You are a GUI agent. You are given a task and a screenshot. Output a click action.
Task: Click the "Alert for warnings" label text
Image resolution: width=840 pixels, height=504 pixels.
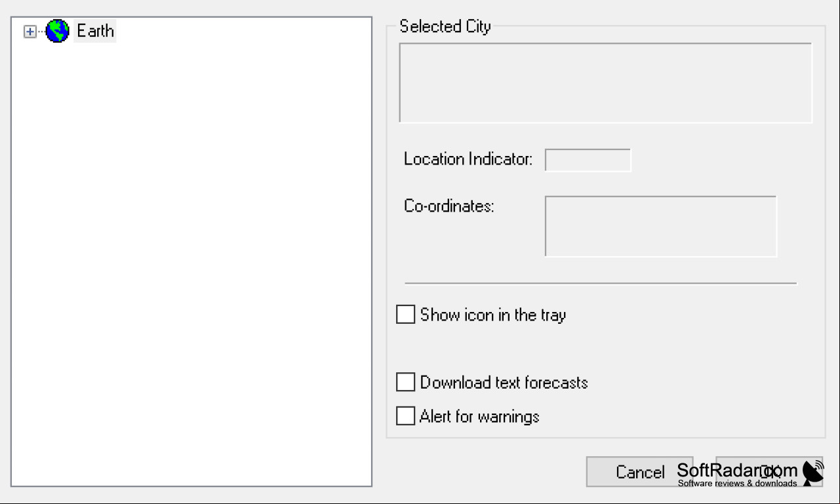point(479,416)
